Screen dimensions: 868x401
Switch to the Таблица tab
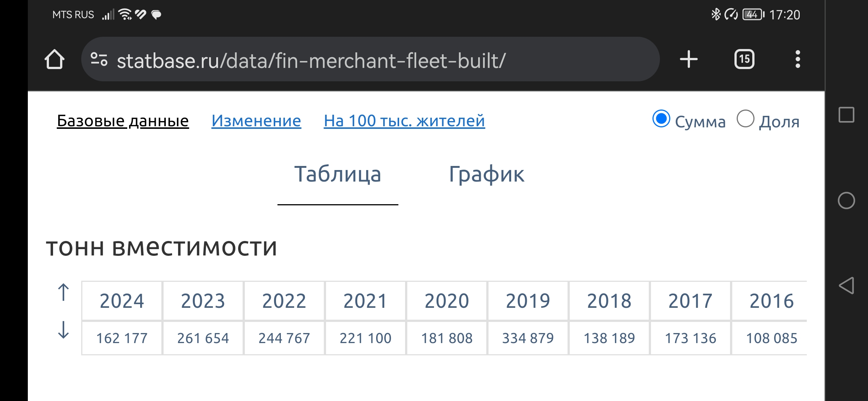[x=338, y=175]
